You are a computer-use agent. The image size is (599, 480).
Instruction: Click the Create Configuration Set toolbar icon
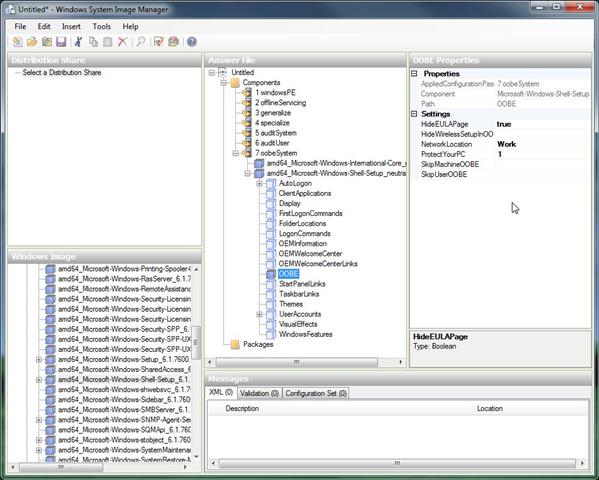pyautogui.click(x=173, y=42)
